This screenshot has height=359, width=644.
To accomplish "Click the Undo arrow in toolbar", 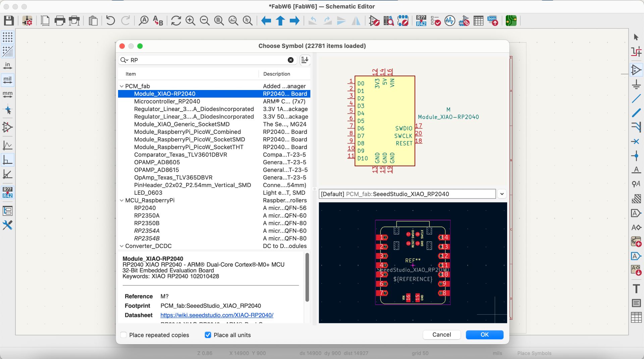I will point(110,21).
